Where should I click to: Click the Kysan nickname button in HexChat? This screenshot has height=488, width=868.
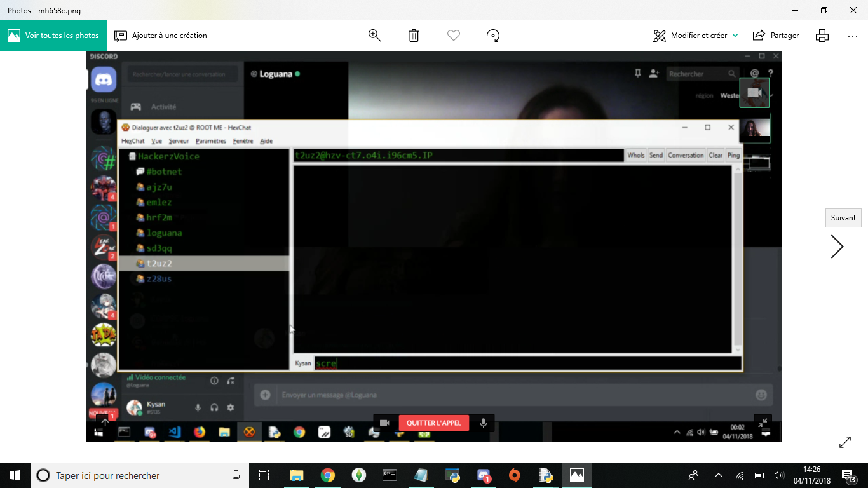[x=303, y=363]
